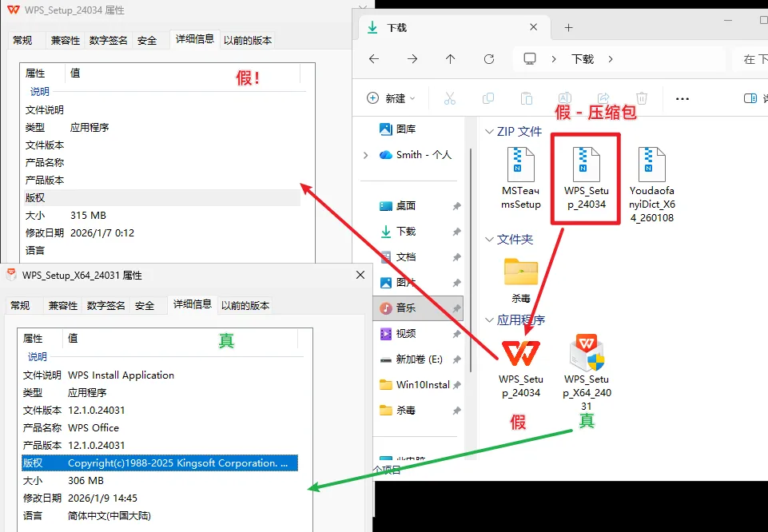Click the 属性 column header in WPS_Setup_X64_24031 properties

coord(41,338)
